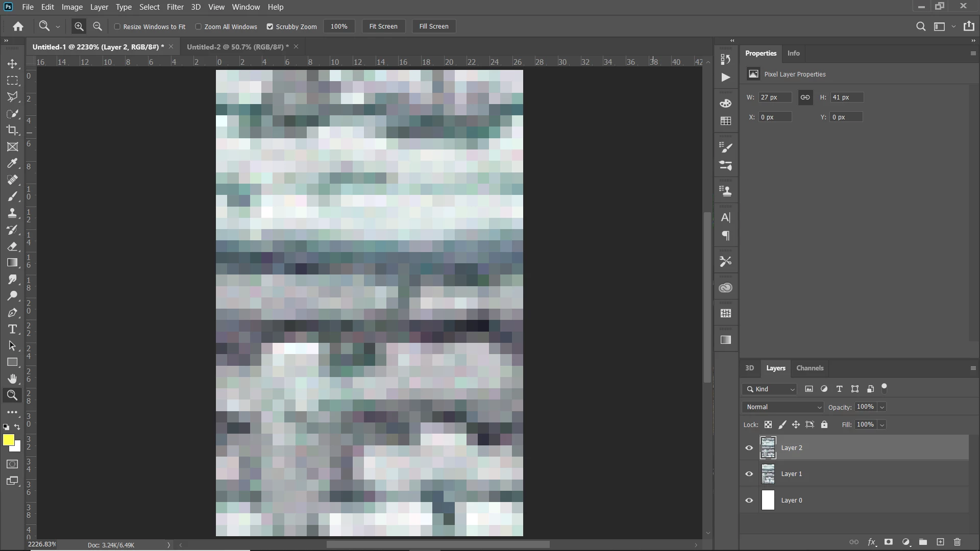Image resolution: width=980 pixels, height=551 pixels.
Task: Open the Kind filter dropdown
Action: pos(770,389)
